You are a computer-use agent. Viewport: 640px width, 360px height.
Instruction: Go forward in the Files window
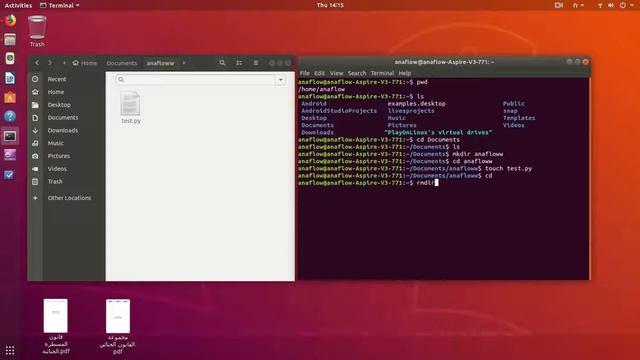(50, 63)
